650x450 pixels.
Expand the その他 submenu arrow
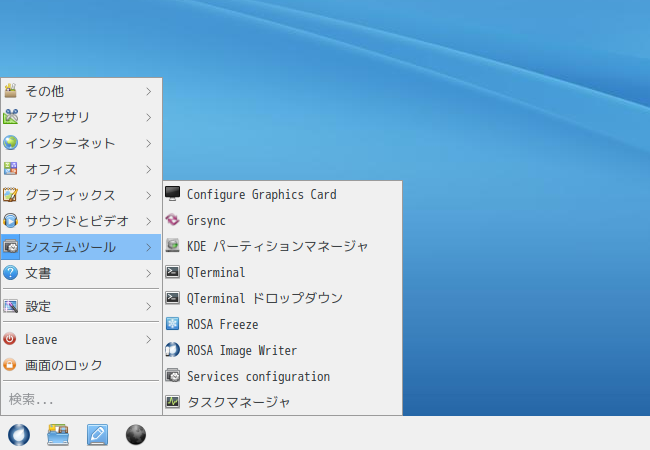[x=149, y=92]
